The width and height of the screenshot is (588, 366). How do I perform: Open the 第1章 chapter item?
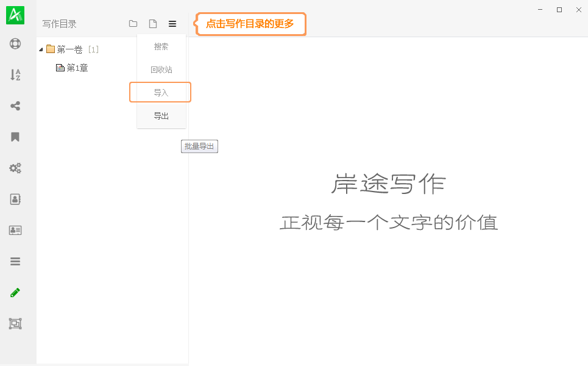click(x=72, y=68)
